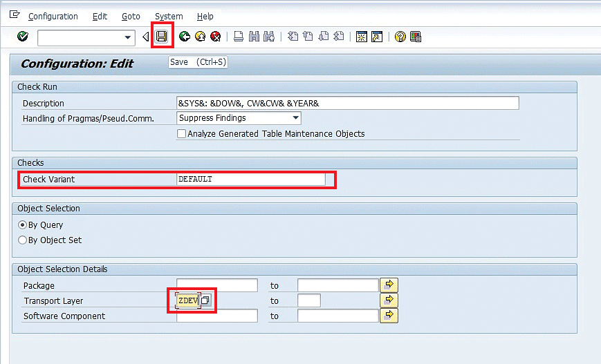
Task: Click the Software Component multiple selection button
Action: tap(389, 316)
